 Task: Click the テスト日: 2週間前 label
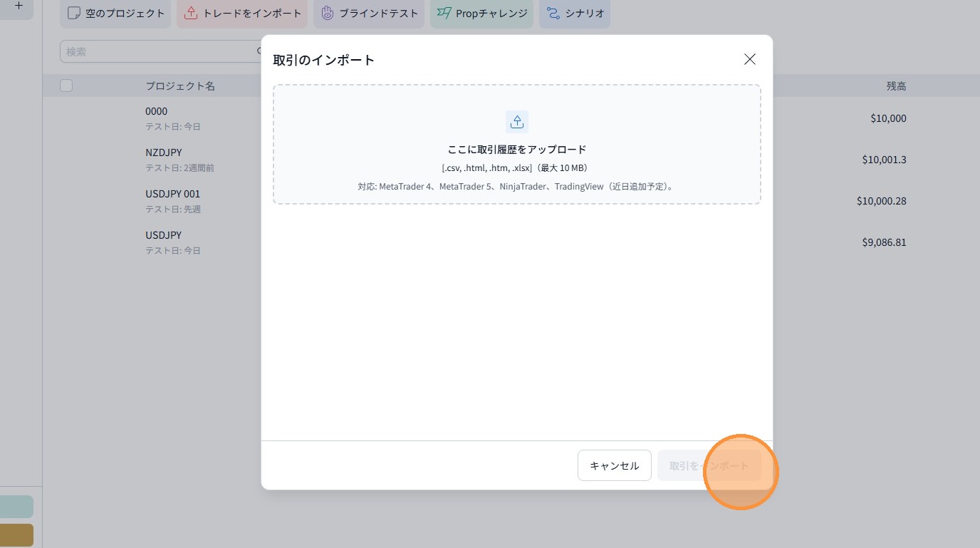pos(179,168)
